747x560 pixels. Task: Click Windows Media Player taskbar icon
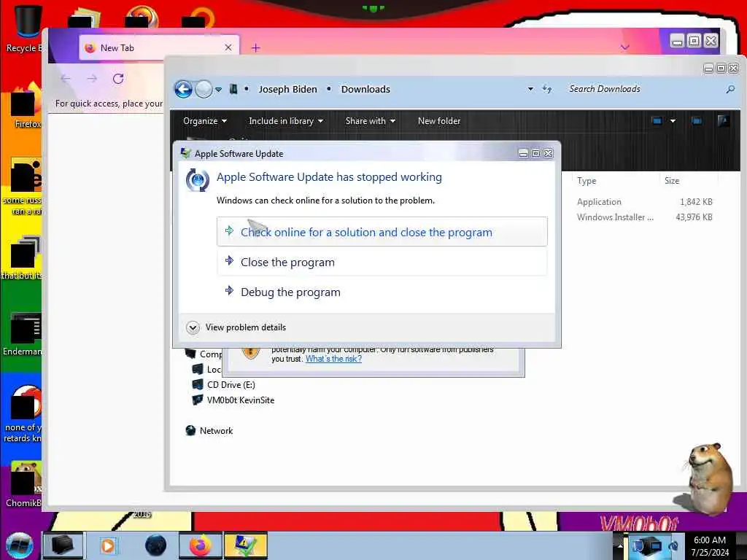tap(108, 545)
